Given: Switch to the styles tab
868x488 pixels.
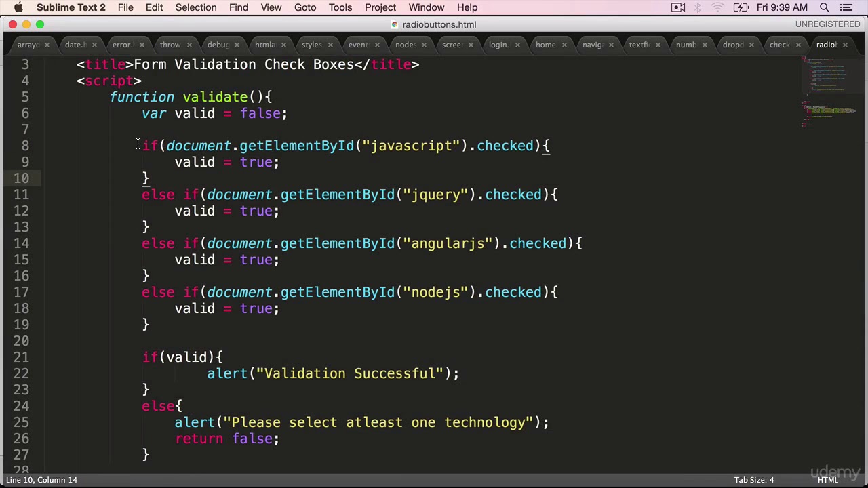Looking at the screenshot, I should tap(311, 45).
